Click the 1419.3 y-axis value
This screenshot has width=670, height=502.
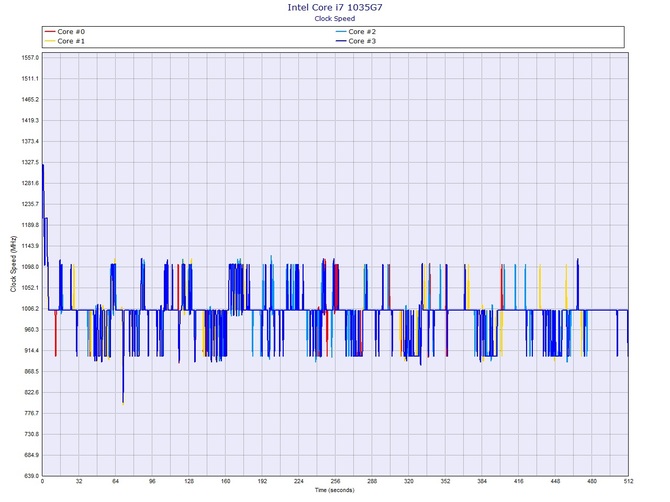30,120
